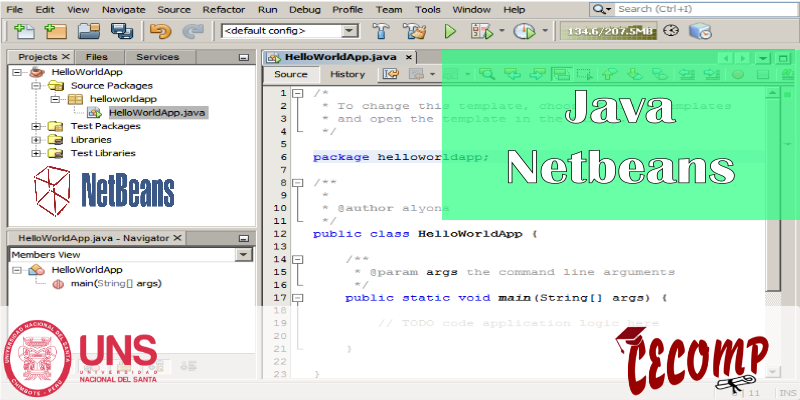
Task: Open the Refactor menu
Action: [x=224, y=10]
